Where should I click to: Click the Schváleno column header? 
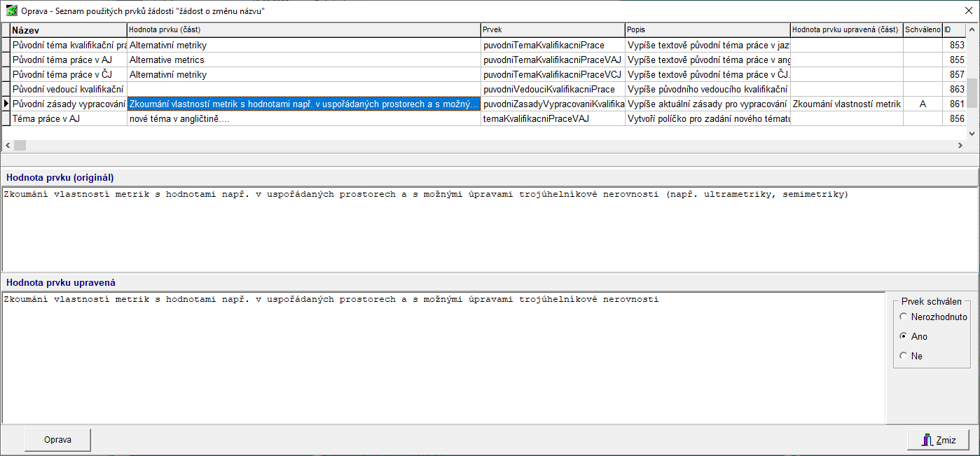[922, 30]
